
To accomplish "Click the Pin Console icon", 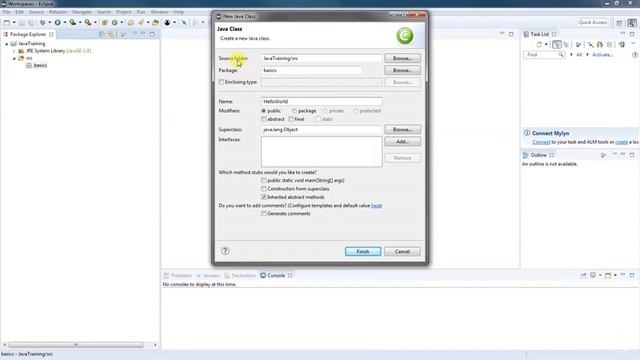I will (x=583, y=275).
